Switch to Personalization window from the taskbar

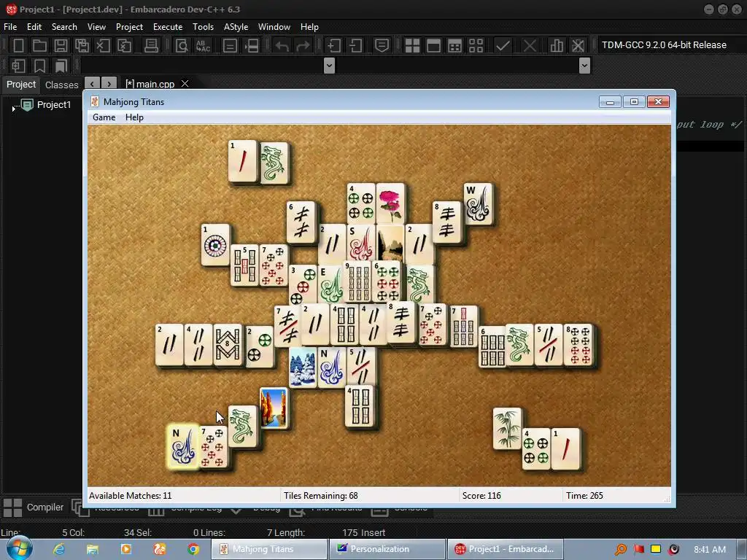click(x=387, y=549)
